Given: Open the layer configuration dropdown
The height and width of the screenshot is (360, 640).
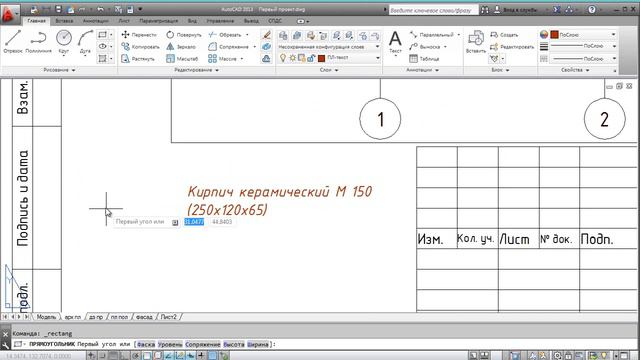Looking at the screenshot, I should (x=329, y=47).
